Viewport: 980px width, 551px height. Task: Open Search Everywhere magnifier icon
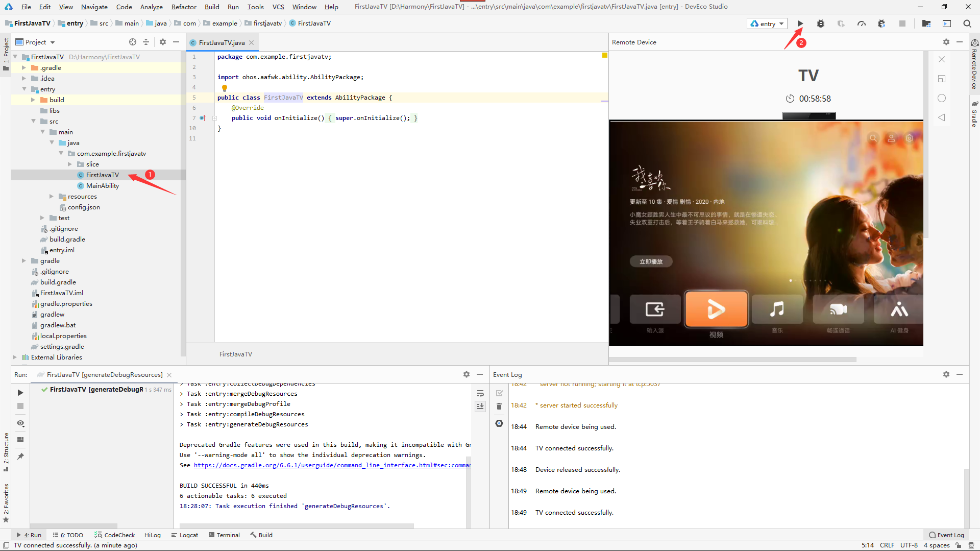coord(967,23)
